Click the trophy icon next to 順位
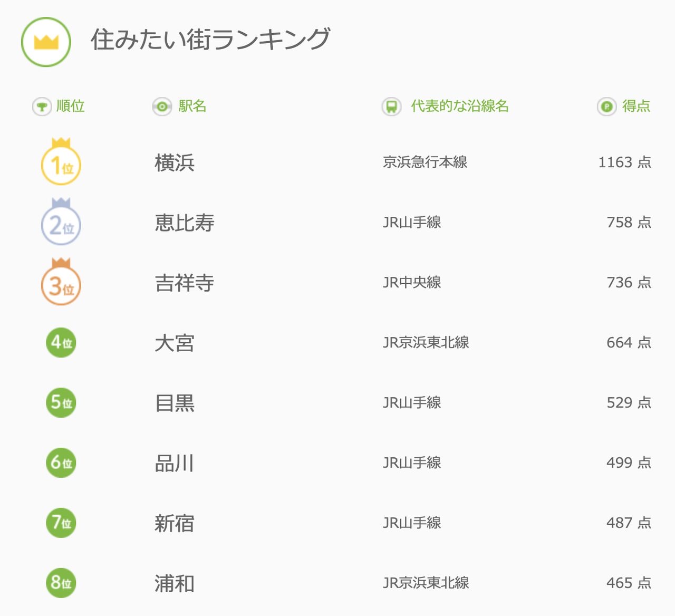The height and width of the screenshot is (616, 675). 42,107
